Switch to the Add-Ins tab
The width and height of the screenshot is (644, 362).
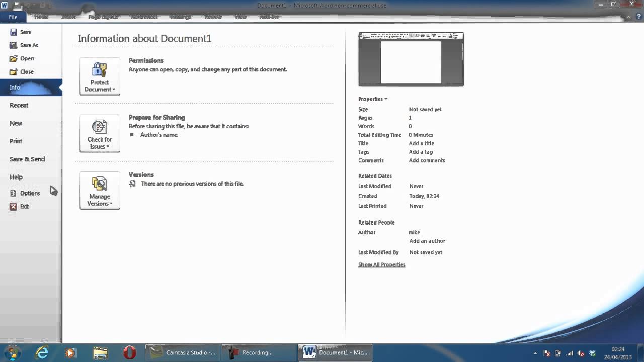[x=269, y=17]
